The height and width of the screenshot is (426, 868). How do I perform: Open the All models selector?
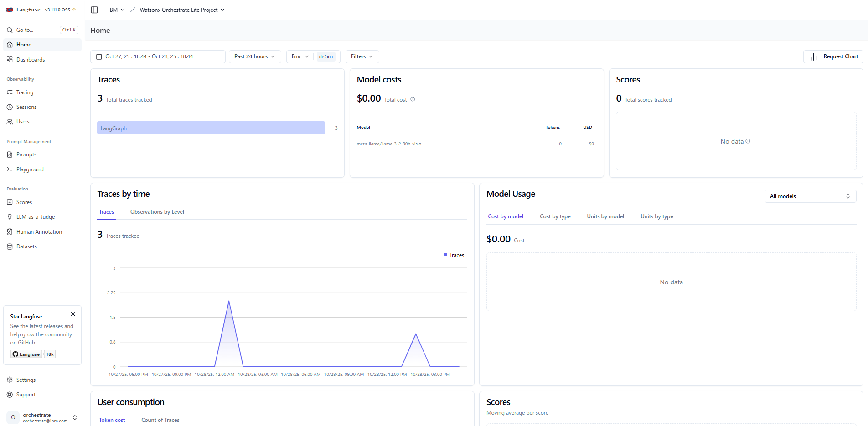[810, 196]
